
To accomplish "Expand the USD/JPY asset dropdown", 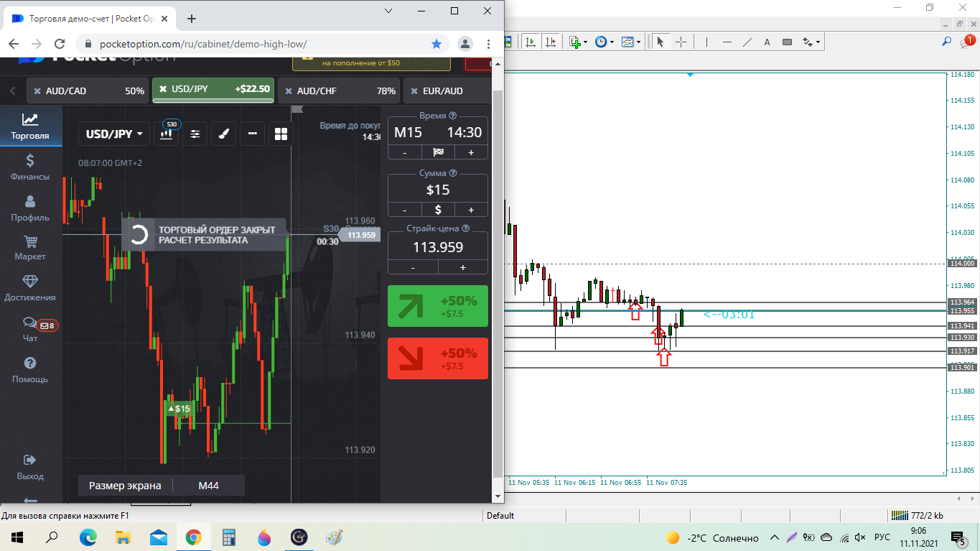I will point(113,134).
